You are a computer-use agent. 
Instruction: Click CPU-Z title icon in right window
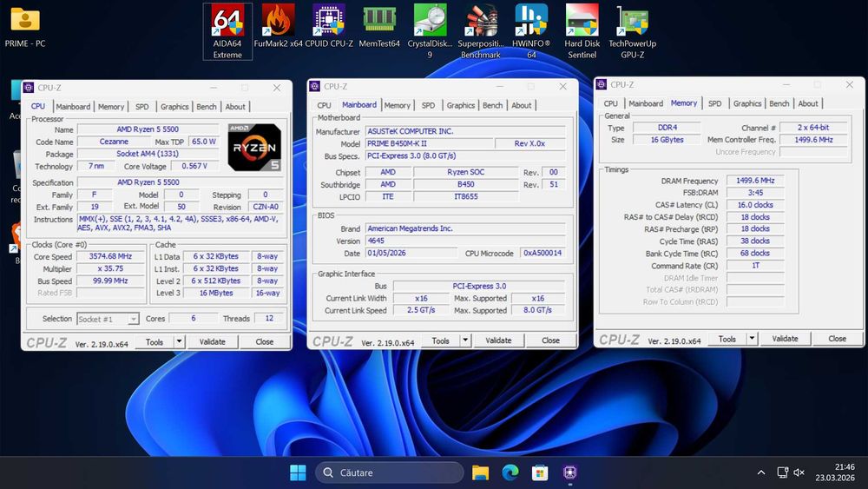[x=602, y=85]
